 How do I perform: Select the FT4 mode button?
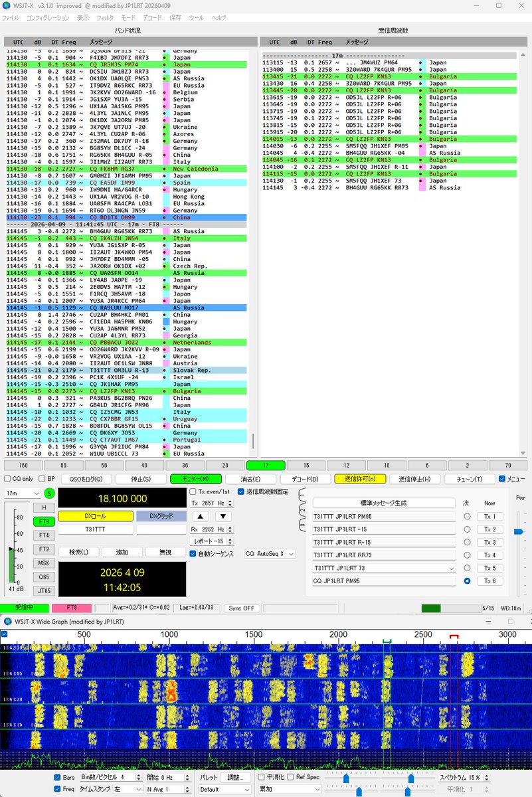point(44,535)
